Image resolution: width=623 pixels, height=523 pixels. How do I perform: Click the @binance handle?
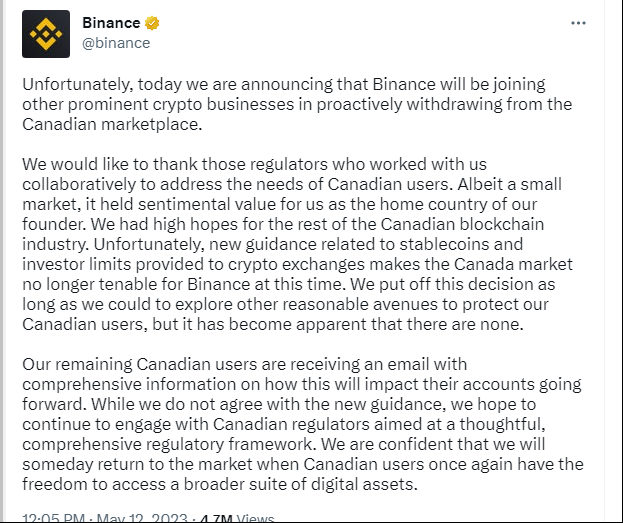pyautogui.click(x=116, y=43)
